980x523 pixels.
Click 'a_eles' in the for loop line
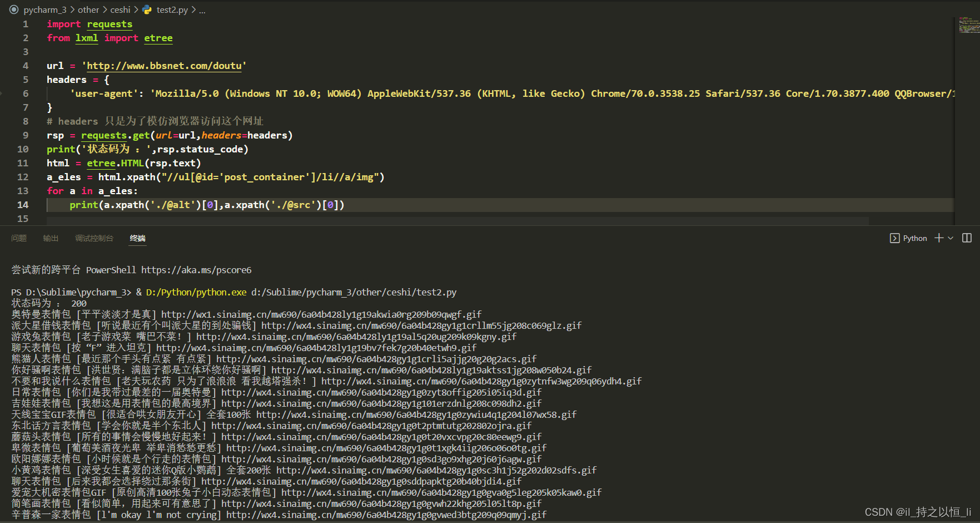click(x=116, y=191)
